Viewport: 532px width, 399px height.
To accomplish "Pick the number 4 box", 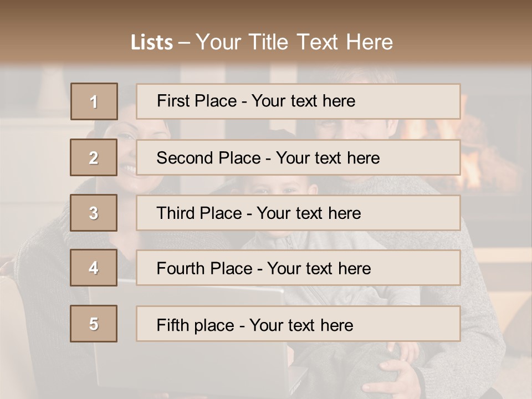I will point(94,268).
